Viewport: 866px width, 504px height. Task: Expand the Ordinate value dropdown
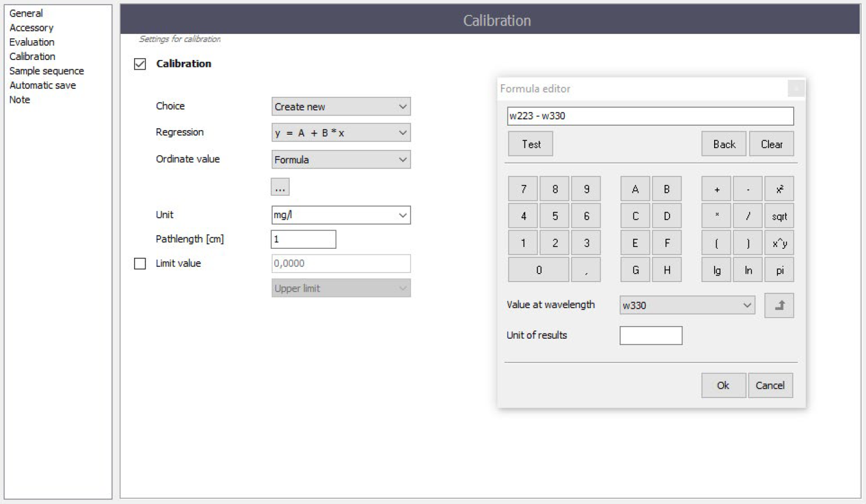coord(341,159)
